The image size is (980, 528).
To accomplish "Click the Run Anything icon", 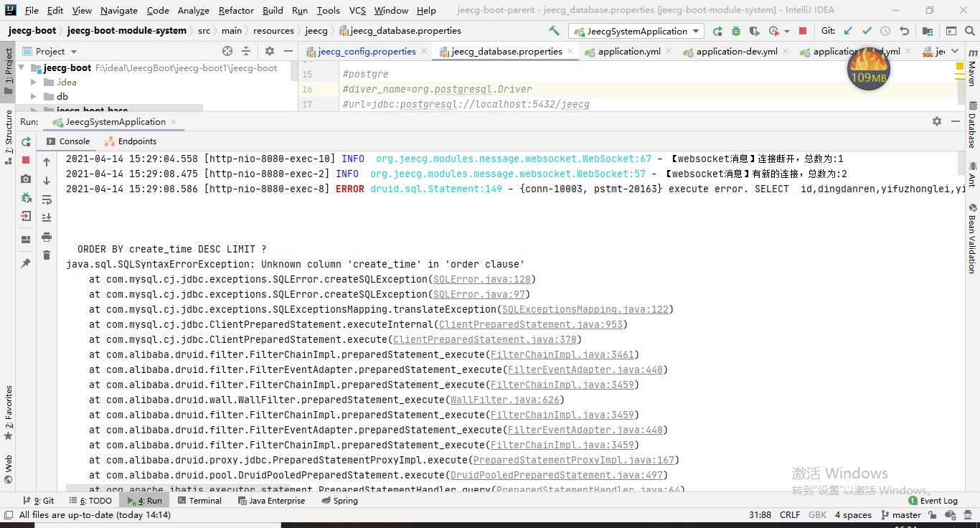I will click(951, 31).
